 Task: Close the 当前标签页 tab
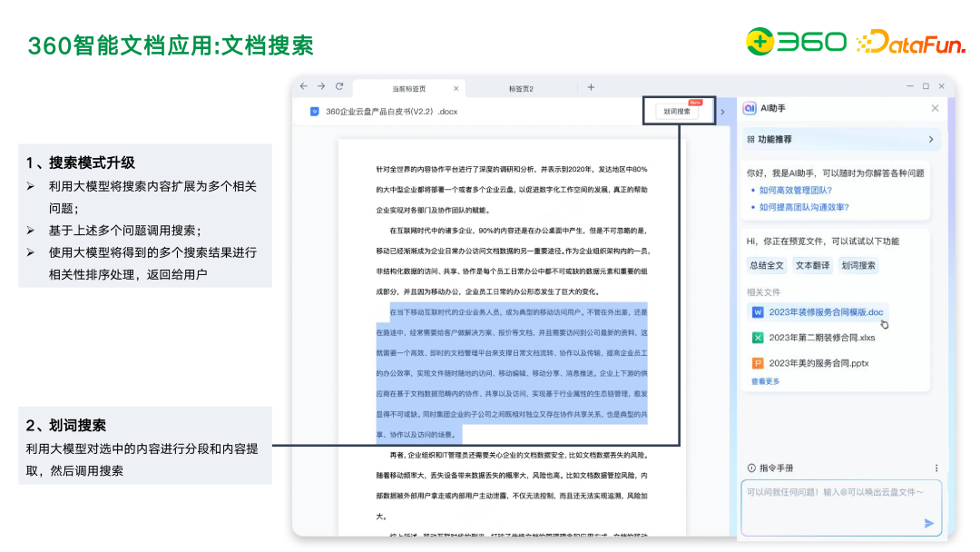(x=456, y=89)
